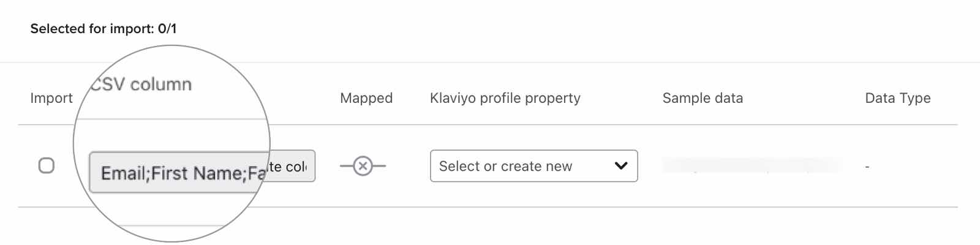
Task: Click the Mapped column header
Action: point(366,98)
